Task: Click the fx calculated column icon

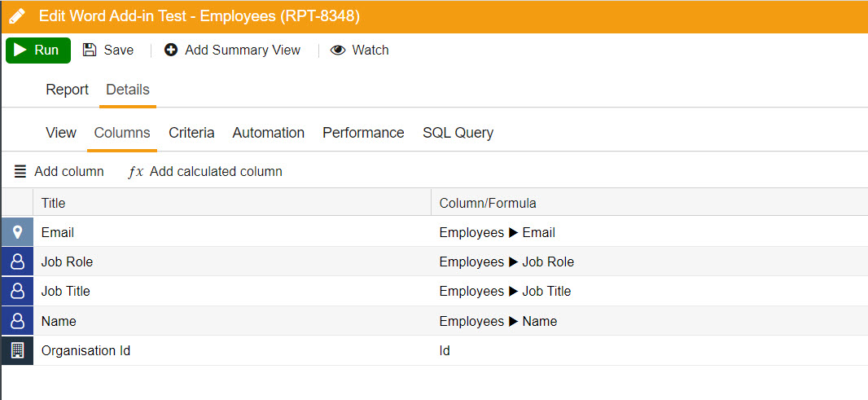Action: (136, 172)
